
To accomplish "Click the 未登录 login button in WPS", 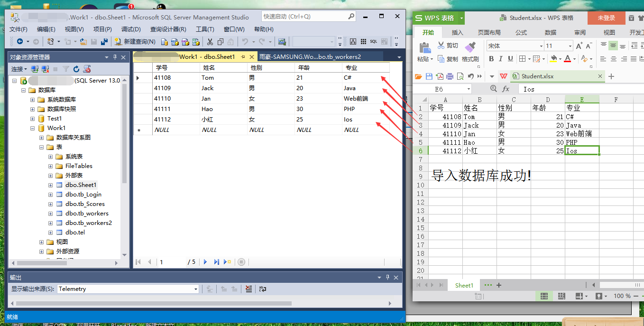I will [606, 18].
